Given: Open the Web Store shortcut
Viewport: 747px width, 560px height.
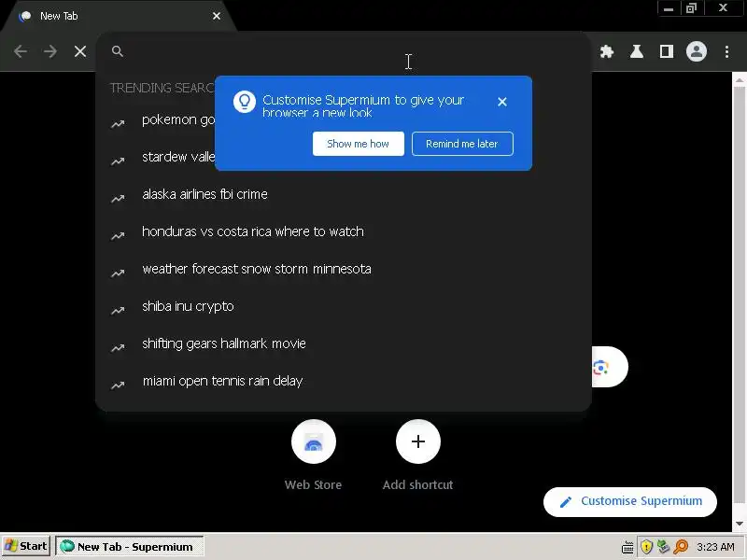Looking at the screenshot, I should coord(314,441).
